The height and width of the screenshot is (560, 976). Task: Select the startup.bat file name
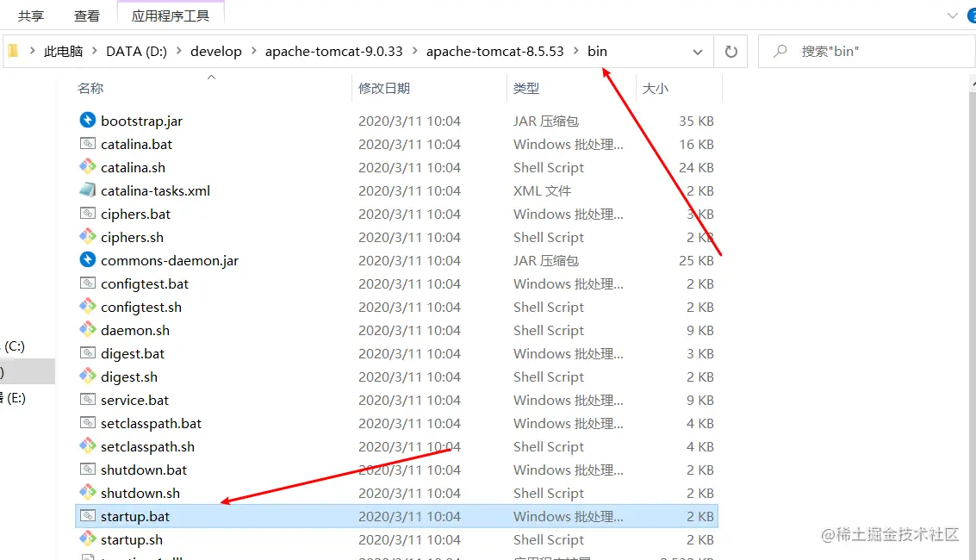pyautogui.click(x=135, y=516)
